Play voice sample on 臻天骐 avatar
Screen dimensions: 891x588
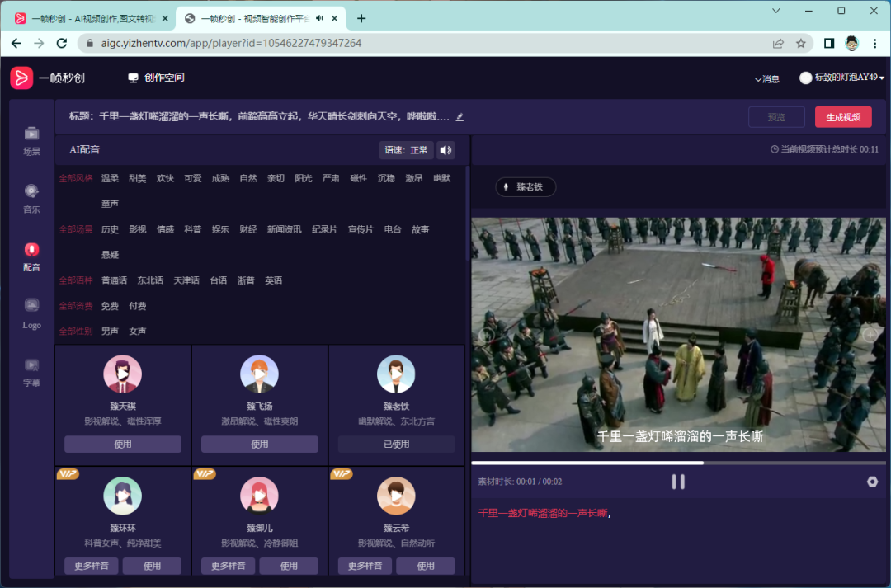pos(122,374)
